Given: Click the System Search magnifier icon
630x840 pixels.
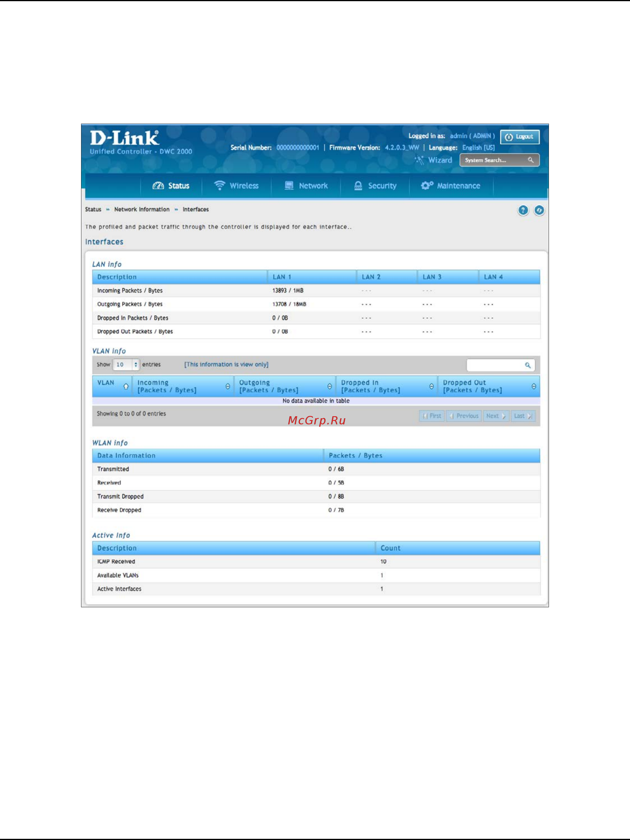Looking at the screenshot, I should [531, 160].
